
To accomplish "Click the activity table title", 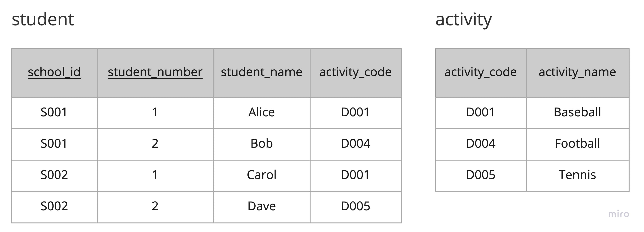I will [463, 20].
